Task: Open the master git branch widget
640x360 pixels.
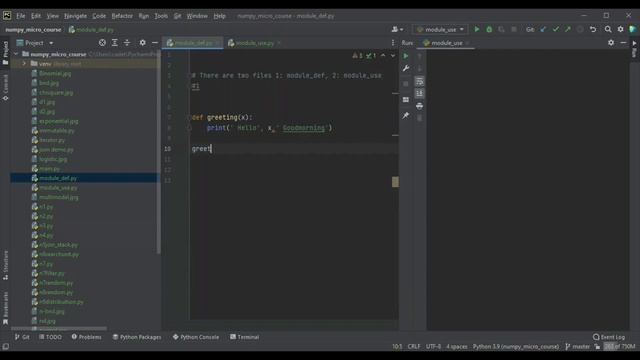Action: click(x=577, y=347)
